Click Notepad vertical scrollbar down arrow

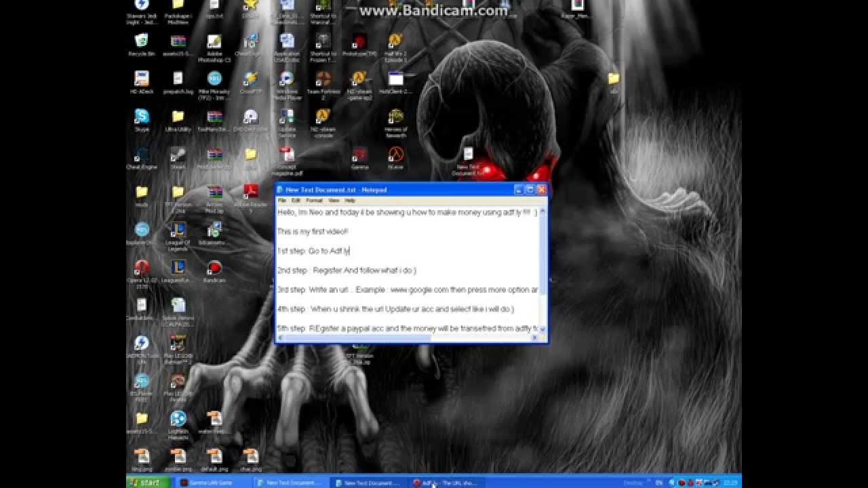pos(543,329)
